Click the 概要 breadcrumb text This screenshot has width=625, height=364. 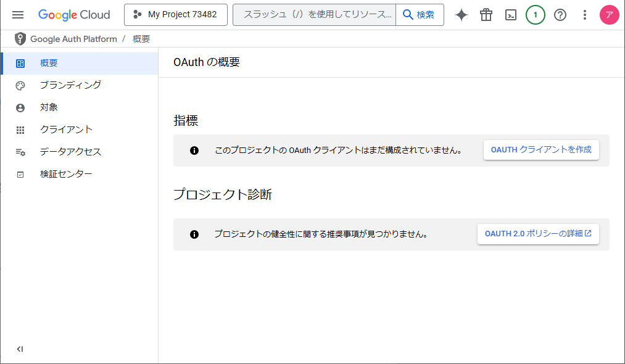tap(141, 39)
